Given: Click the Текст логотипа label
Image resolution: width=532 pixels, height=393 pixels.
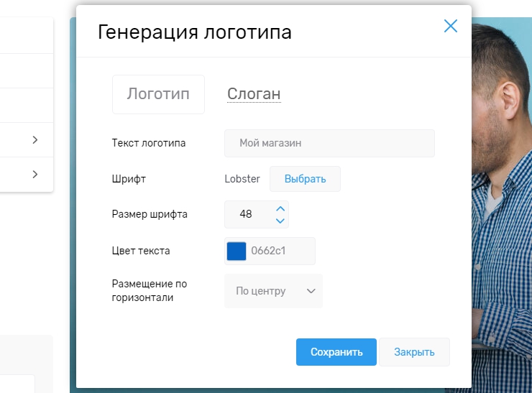Looking at the screenshot, I should tap(149, 143).
